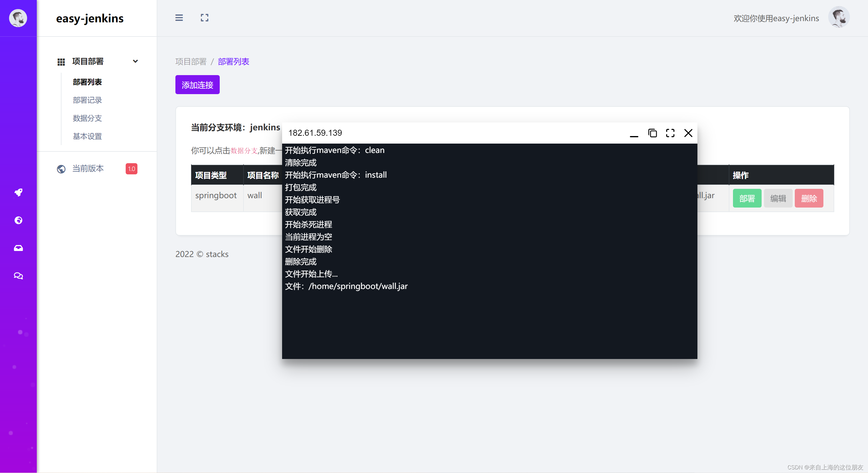Click the log line 打包完成
Viewport: 868px width, 473px height.
click(300, 187)
